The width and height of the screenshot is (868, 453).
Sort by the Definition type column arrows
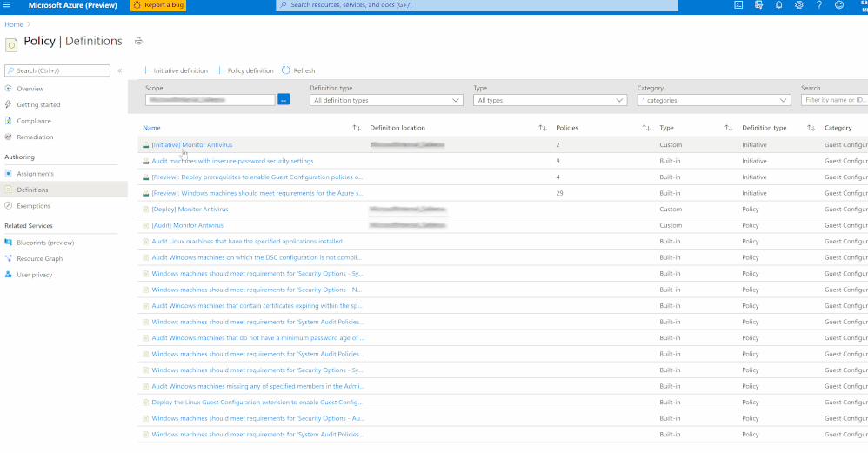click(811, 128)
